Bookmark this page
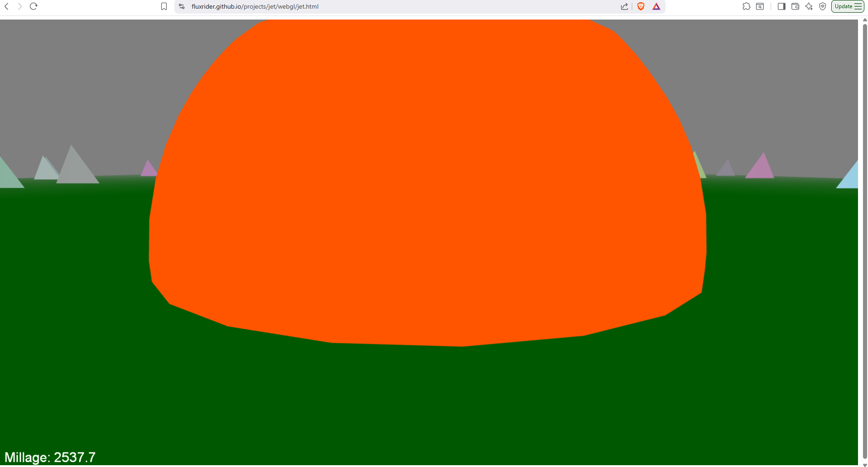This screenshot has height=467, width=868. [x=164, y=6]
